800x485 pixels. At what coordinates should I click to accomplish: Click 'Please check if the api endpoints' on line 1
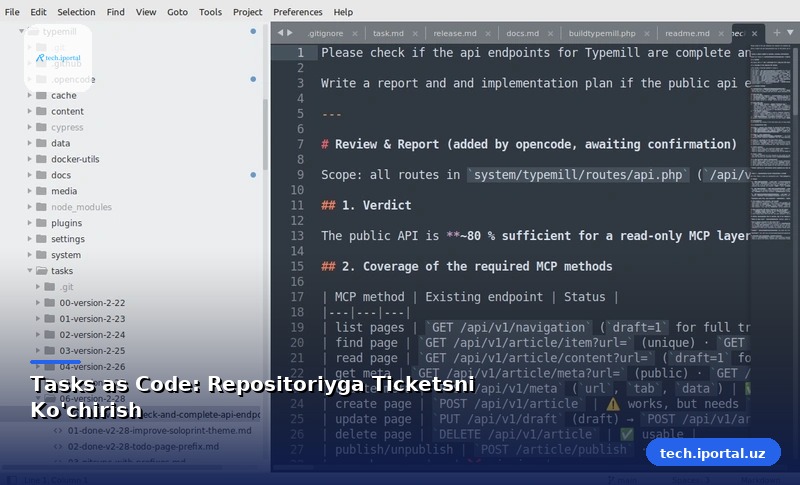(435, 53)
